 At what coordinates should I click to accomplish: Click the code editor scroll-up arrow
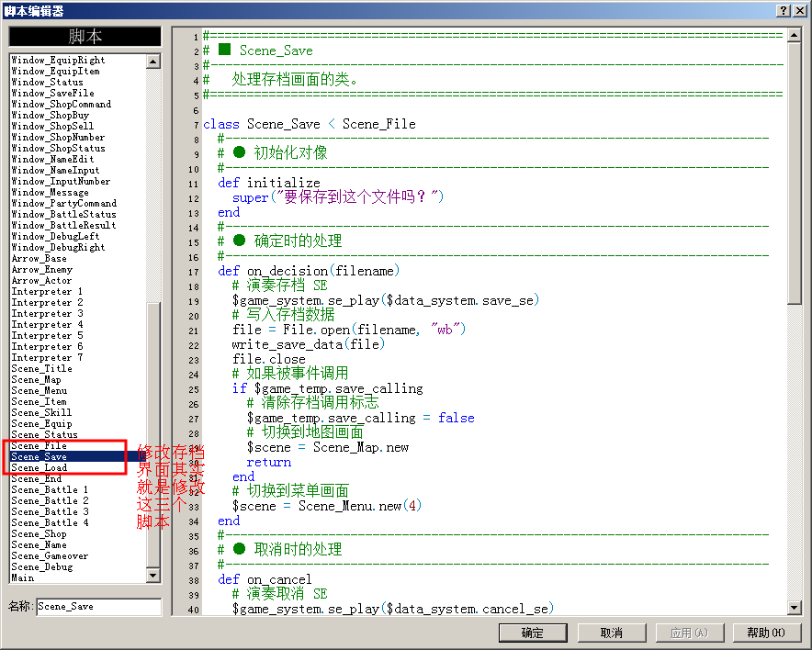795,35
